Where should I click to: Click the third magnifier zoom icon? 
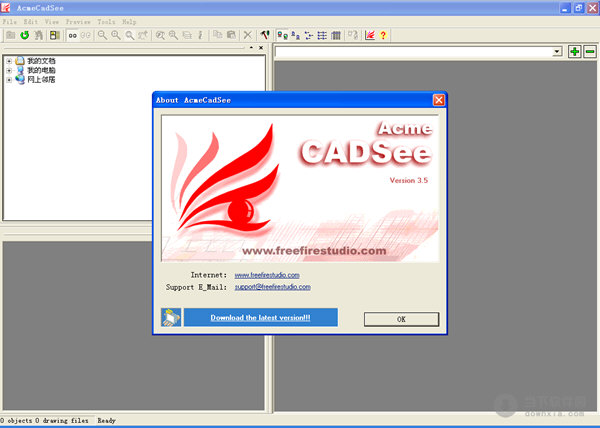[130, 35]
